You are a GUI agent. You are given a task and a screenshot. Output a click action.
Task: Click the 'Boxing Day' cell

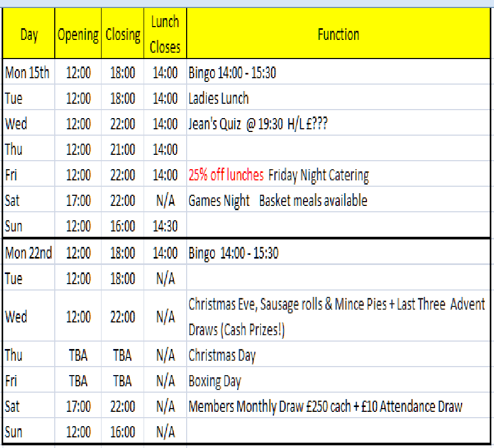215,381
